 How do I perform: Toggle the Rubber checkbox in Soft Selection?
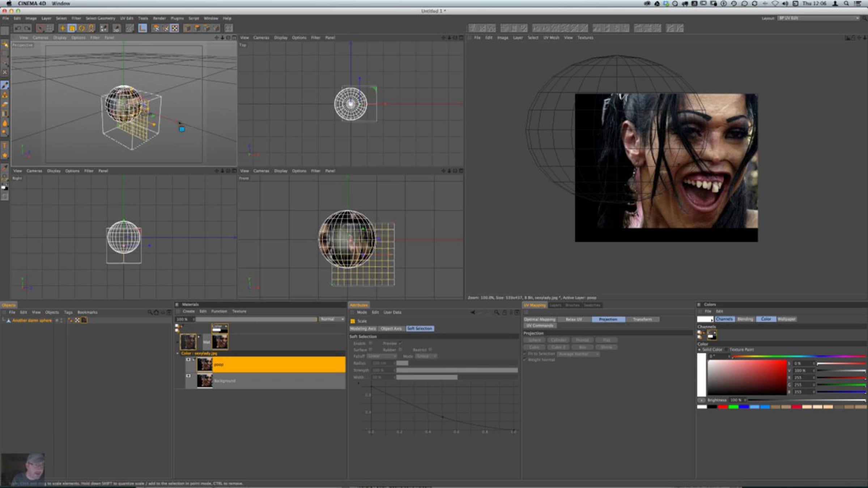coord(400,350)
